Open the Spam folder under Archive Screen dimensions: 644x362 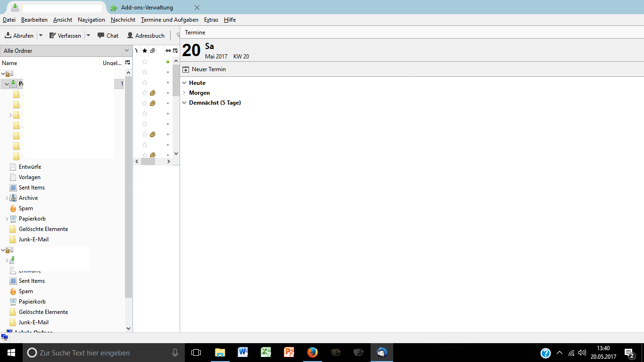pos(25,208)
